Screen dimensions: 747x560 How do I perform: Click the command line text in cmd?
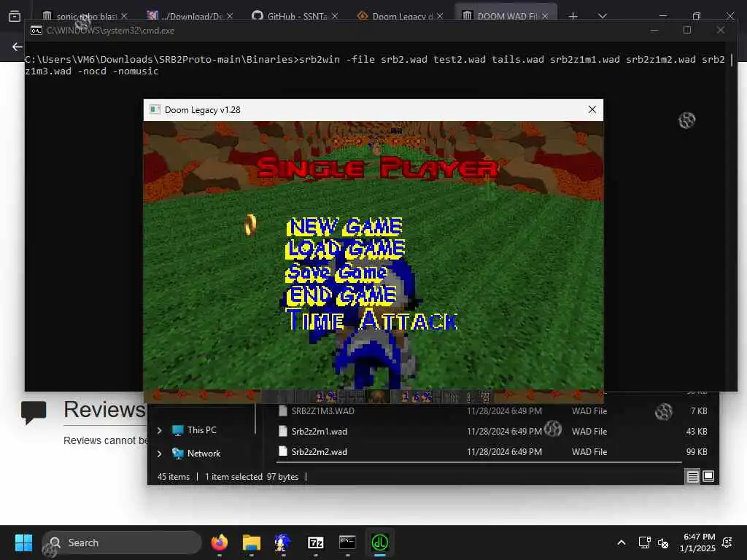375,65
